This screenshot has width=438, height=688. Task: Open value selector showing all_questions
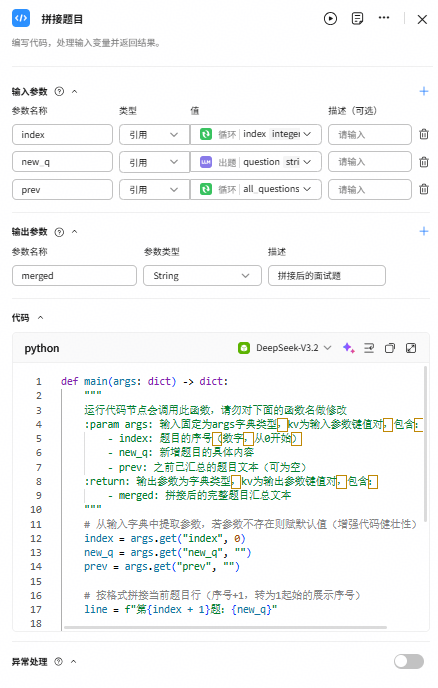click(256, 190)
